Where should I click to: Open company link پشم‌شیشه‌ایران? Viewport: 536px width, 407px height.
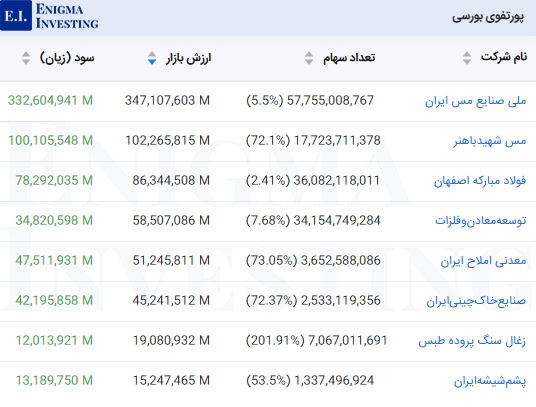click(x=490, y=381)
